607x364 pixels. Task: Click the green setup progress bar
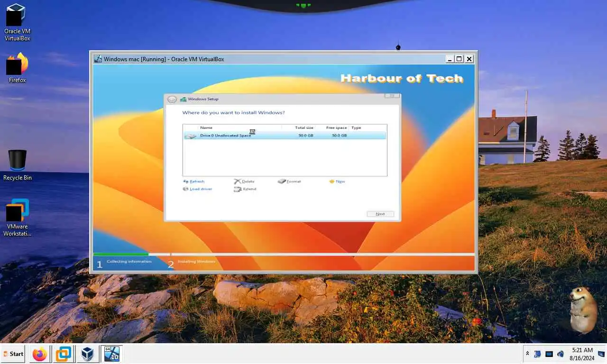(121, 255)
